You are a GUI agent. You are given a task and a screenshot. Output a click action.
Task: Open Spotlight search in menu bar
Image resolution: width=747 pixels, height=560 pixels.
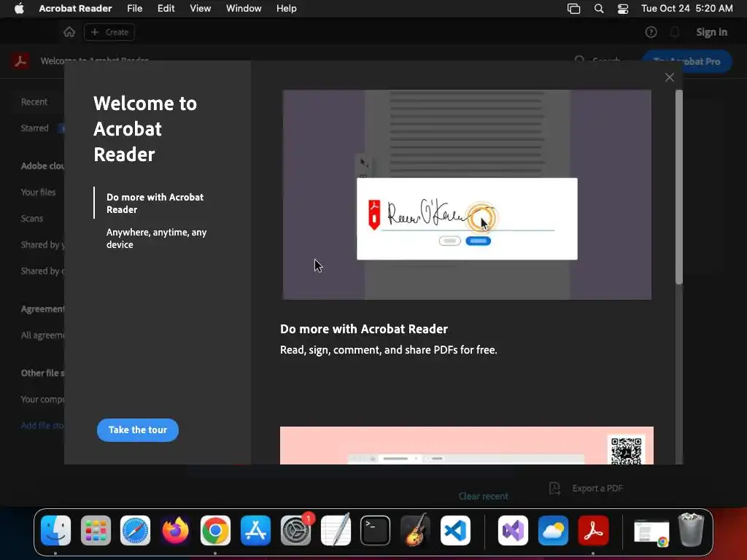pos(599,9)
